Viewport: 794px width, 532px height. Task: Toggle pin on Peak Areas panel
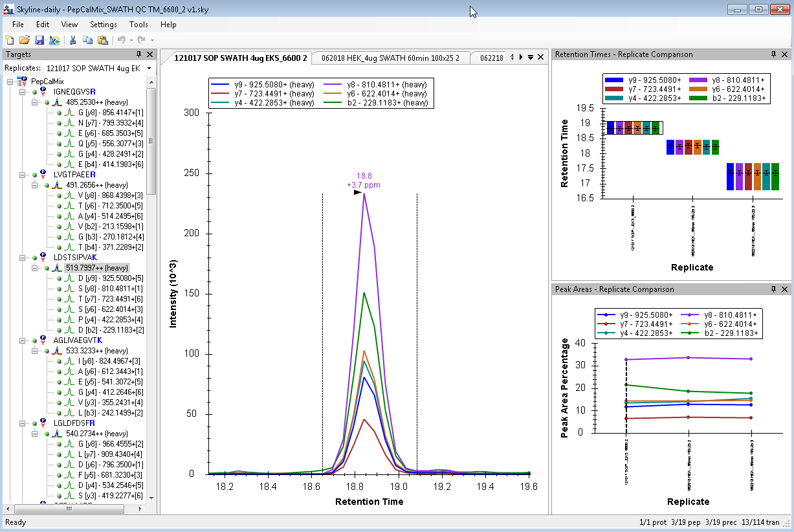(773, 289)
